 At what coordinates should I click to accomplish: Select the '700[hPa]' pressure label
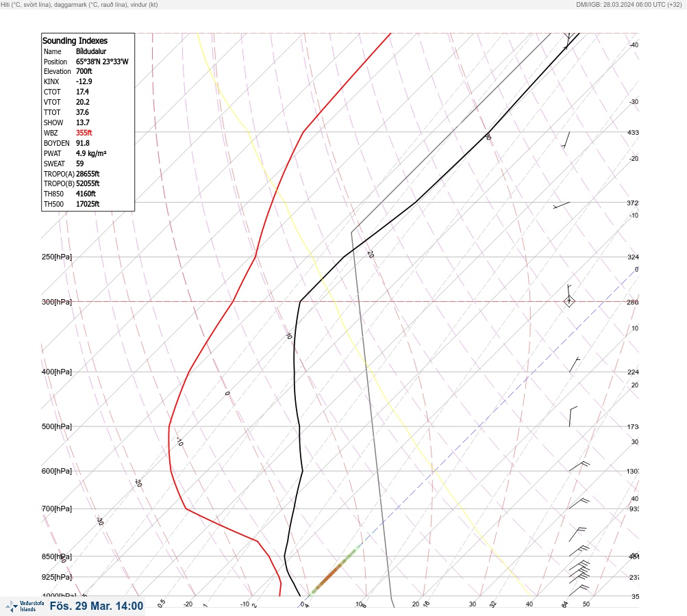(x=57, y=509)
